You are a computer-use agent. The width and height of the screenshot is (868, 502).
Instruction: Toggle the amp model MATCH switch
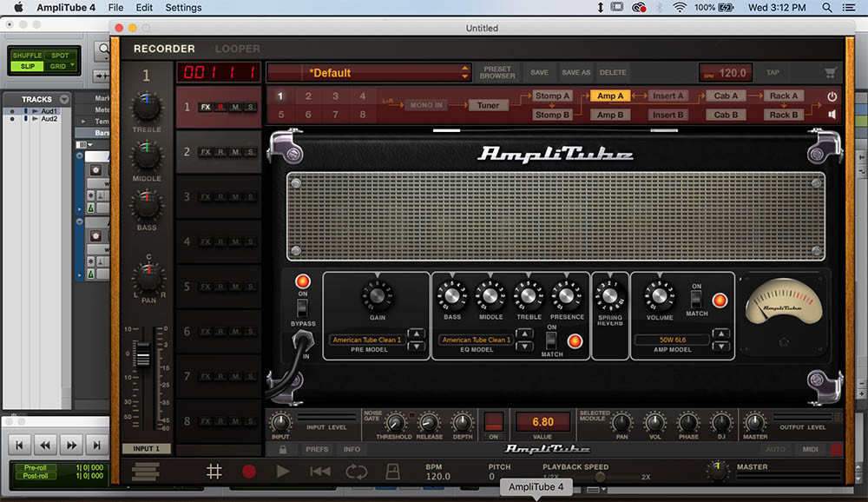click(696, 300)
